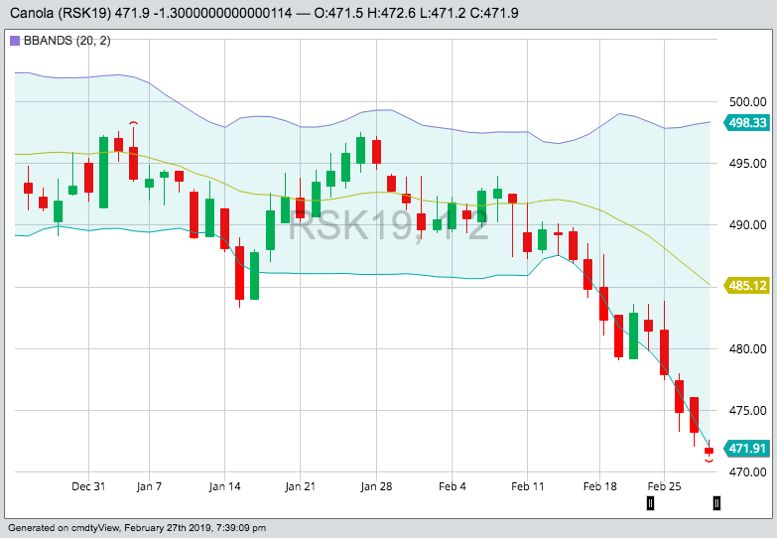The width and height of the screenshot is (777, 538).
Task: Click the RSK19,12 watermark in chart center
Action: click(x=389, y=227)
